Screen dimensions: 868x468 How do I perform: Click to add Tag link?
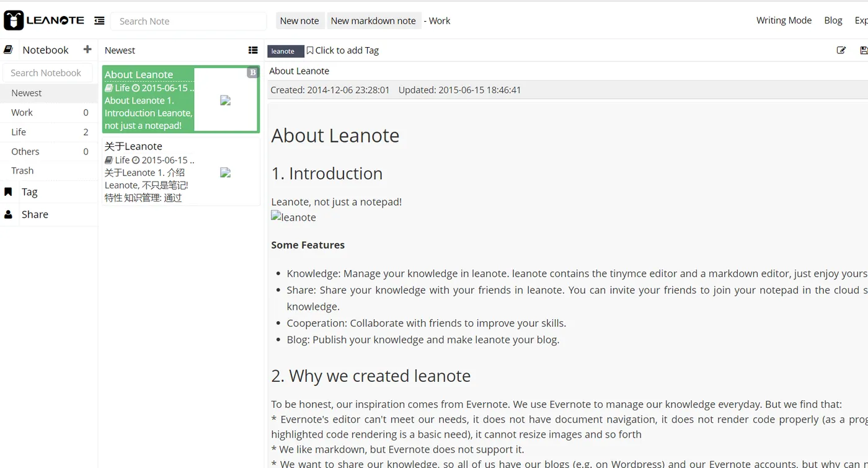[x=347, y=51]
